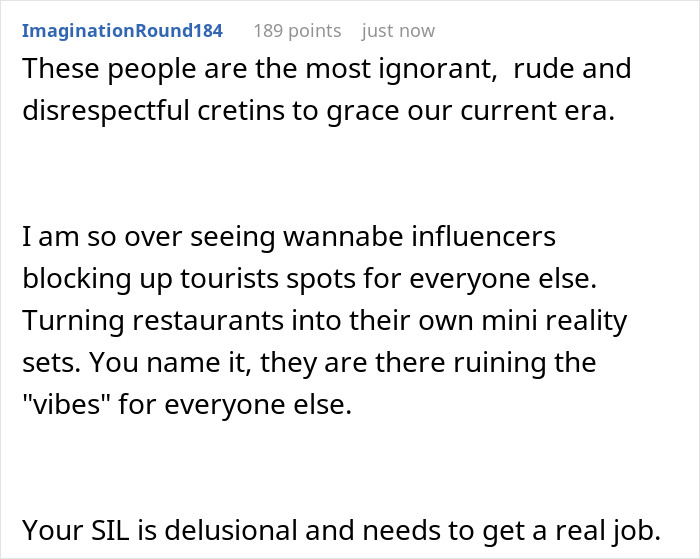This screenshot has height=559, width=700.
Task: Click the line starting "disrespectful cretins"
Action: [319, 111]
